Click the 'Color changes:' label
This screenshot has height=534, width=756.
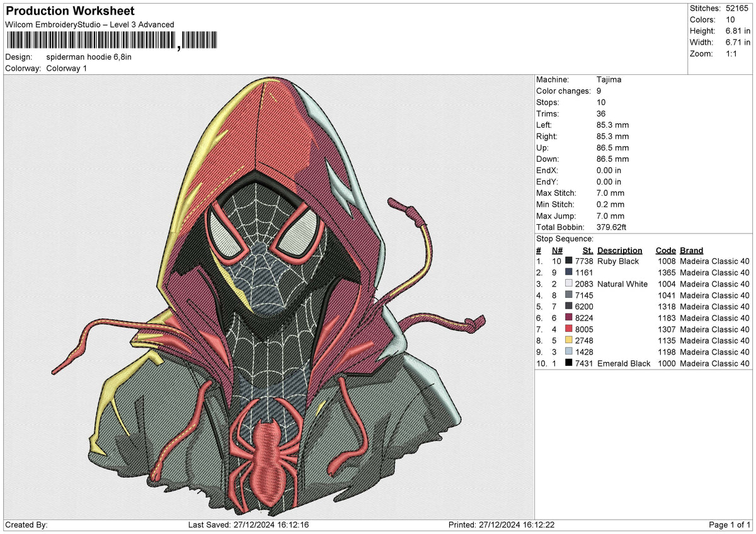(x=563, y=91)
